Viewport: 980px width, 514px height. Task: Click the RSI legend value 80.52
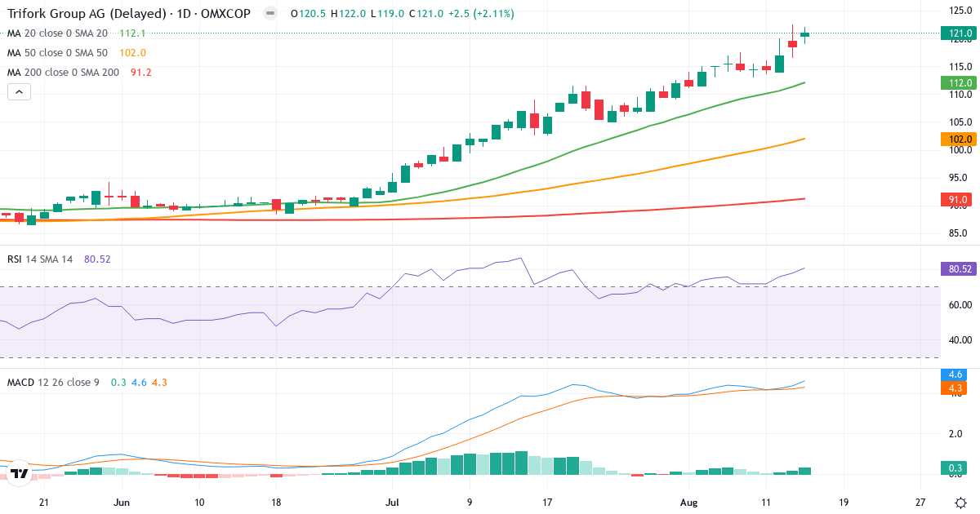(x=97, y=259)
